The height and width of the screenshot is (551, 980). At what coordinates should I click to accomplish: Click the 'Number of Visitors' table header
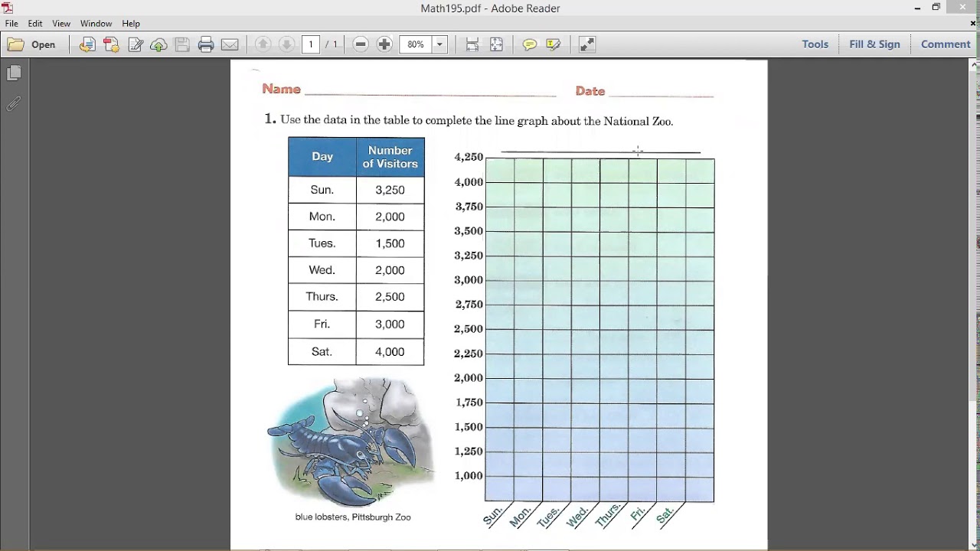click(x=390, y=157)
